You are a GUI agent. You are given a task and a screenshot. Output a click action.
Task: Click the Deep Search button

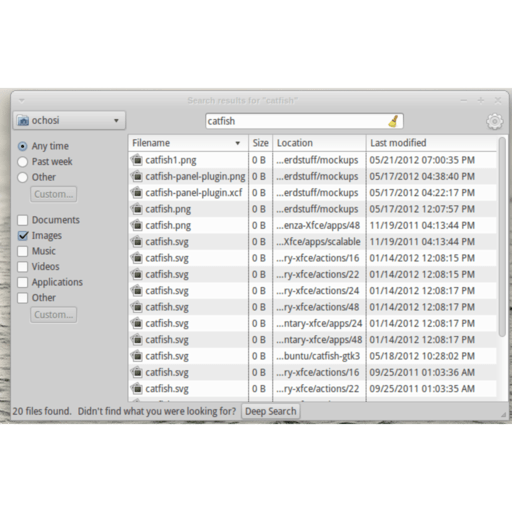click(x=270, y=411)
